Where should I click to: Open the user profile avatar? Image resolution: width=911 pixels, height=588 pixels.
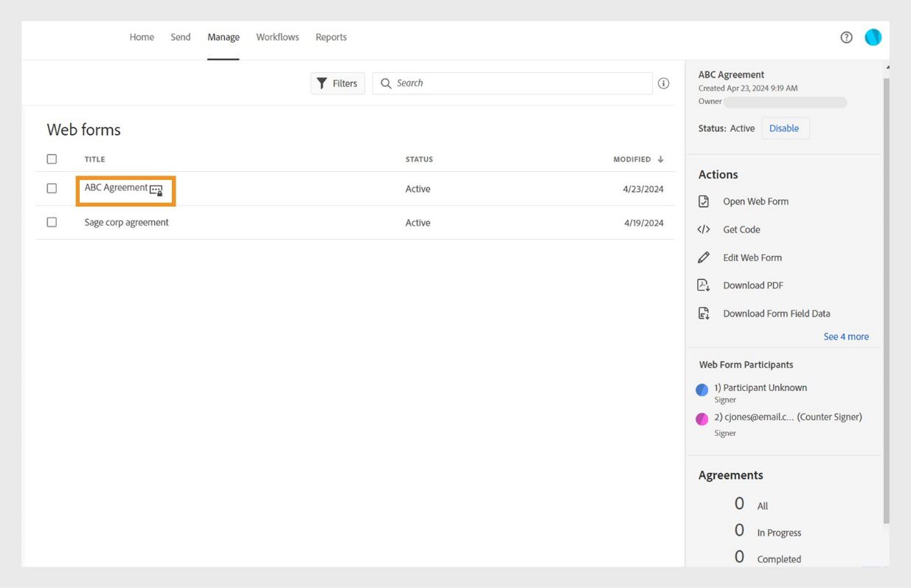point(873,38)
